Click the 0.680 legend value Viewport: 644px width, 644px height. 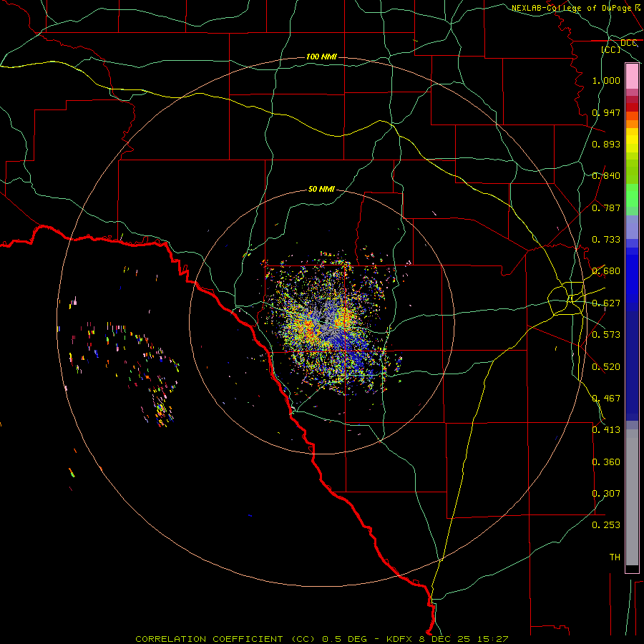point(606,271)
